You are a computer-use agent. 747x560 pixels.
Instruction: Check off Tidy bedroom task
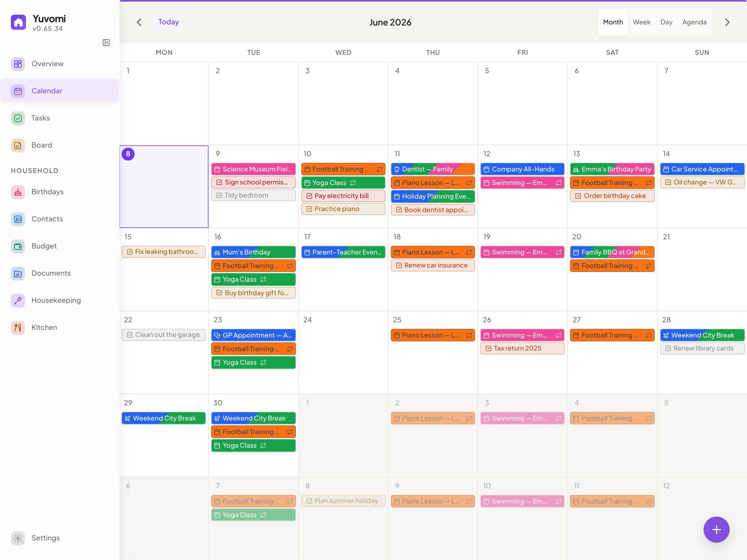pos(219,195)
